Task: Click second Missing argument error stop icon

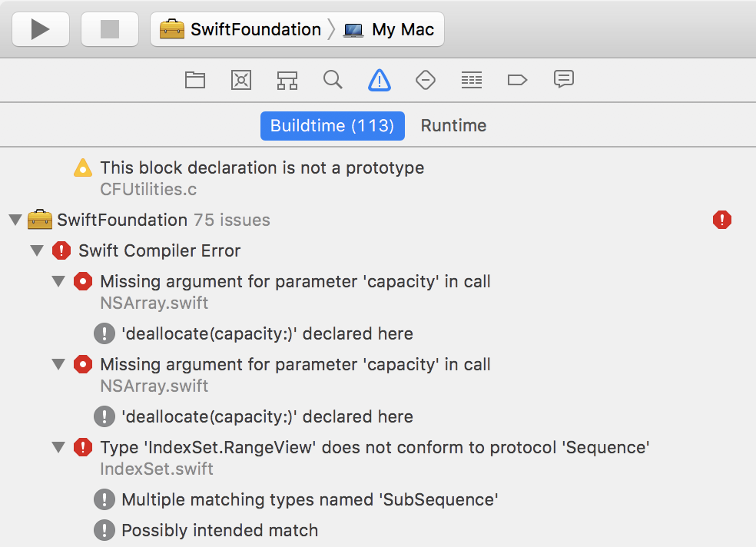Action: coord(83,364)
